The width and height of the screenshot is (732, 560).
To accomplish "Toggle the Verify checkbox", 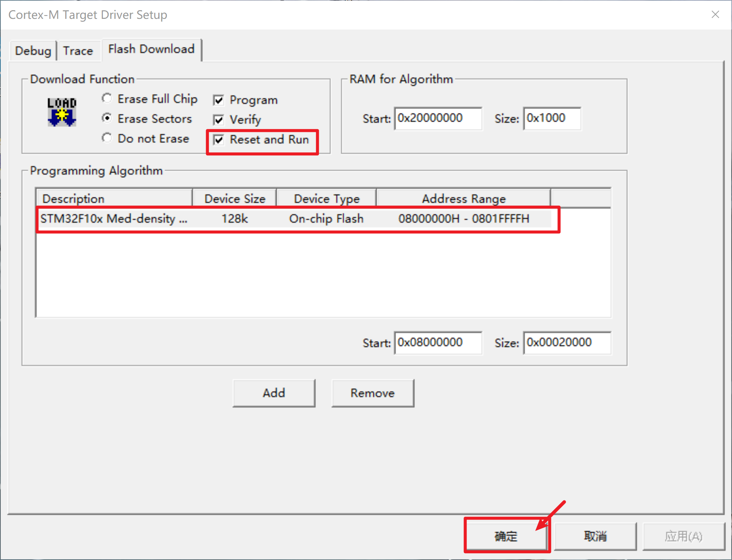I will tap(219, 120).
